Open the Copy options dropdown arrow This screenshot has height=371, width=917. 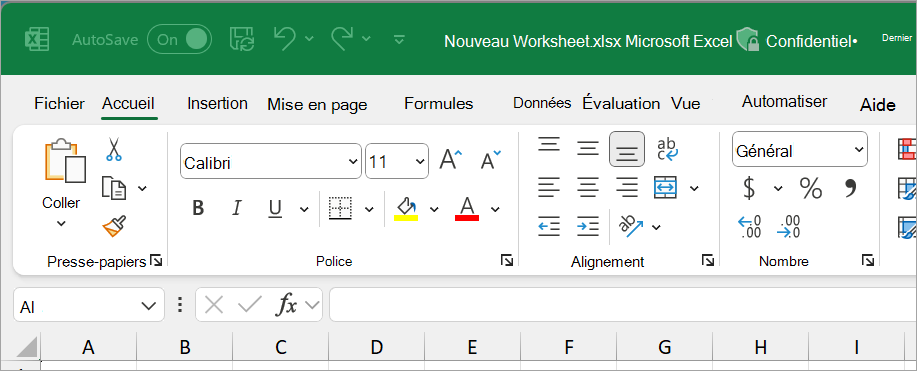click(142, 188)
